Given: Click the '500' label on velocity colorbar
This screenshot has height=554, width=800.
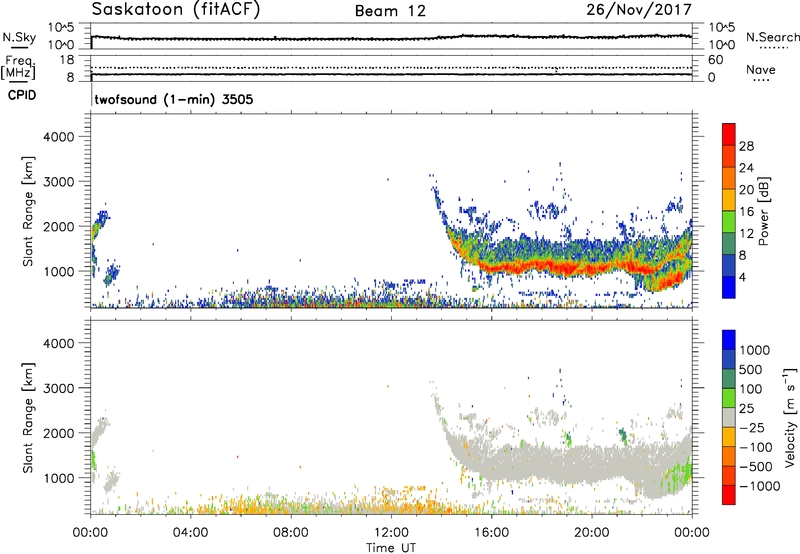Looking at the screenshot, I should (751, 370).
